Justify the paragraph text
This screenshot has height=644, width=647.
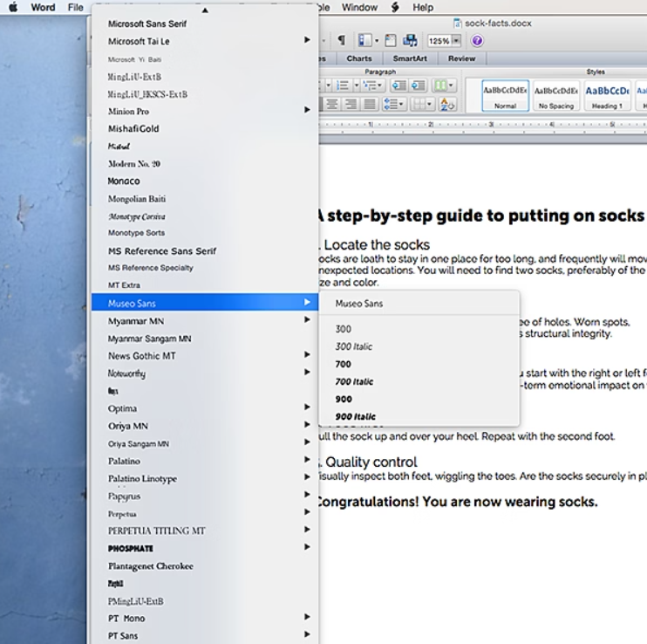(x=370, y=104)
